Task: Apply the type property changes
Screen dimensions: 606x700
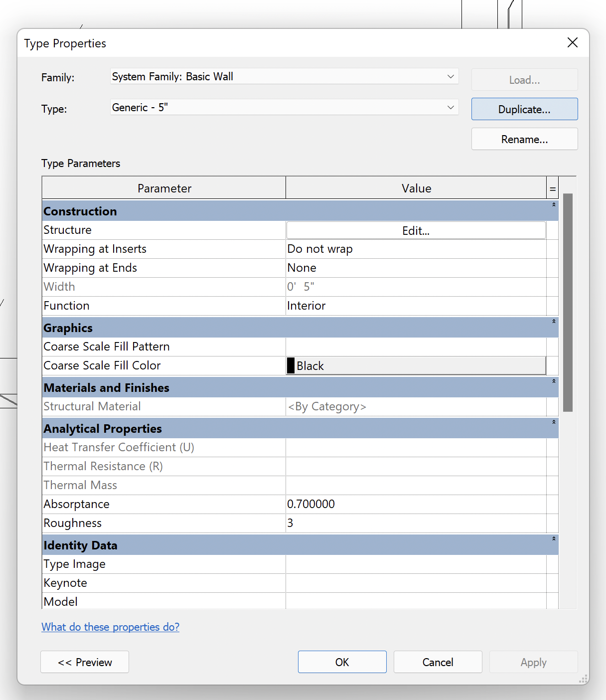Action: point(533,662)
